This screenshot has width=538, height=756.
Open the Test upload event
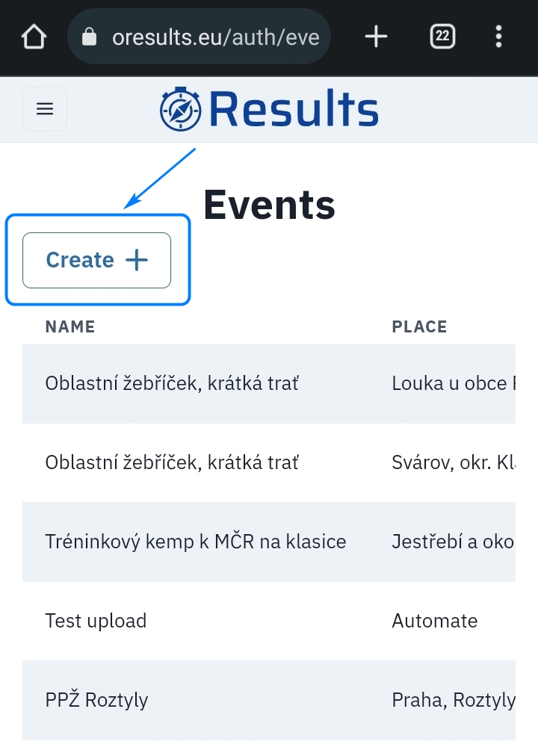(96, 621)
